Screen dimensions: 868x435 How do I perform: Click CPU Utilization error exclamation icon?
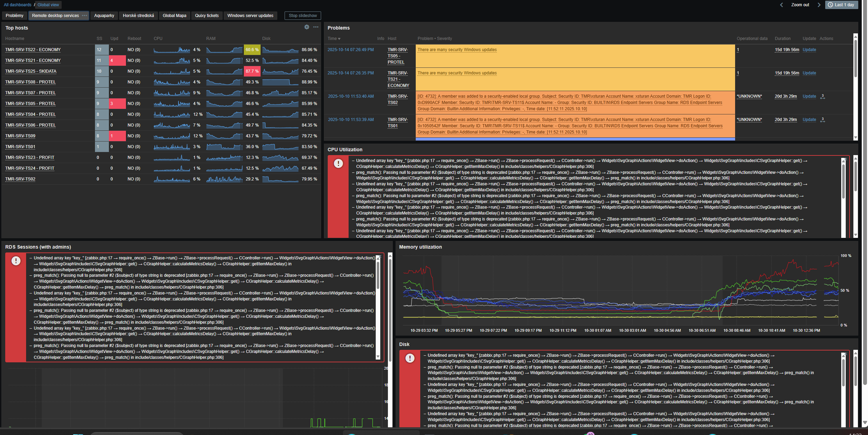(338, 163)
